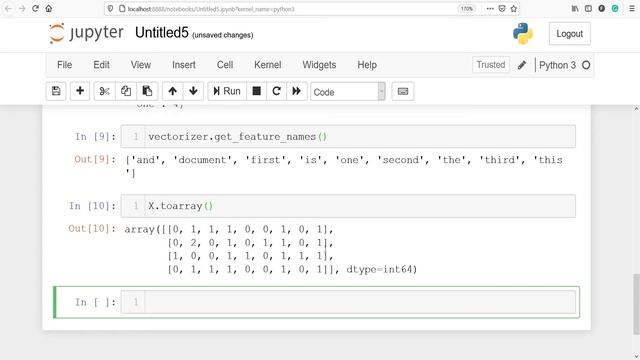Viewport: 640px width, 360px height.
Task: Click the In [10] prompt label
Action: click(92, 206)
